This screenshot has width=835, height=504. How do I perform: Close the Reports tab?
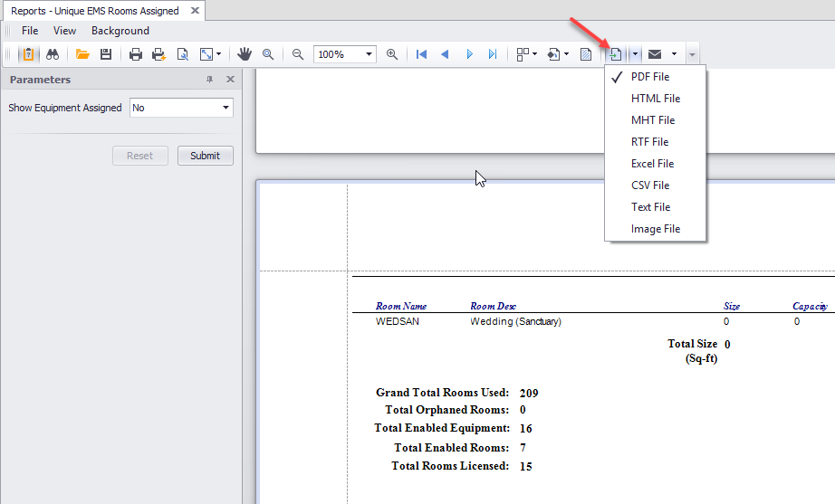[195, 11]
